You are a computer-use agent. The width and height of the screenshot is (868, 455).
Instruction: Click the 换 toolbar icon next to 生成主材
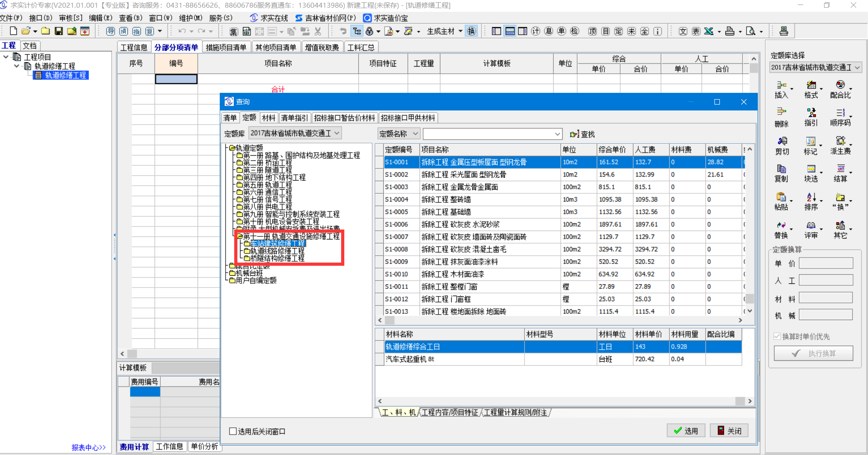tap(471, 31)
